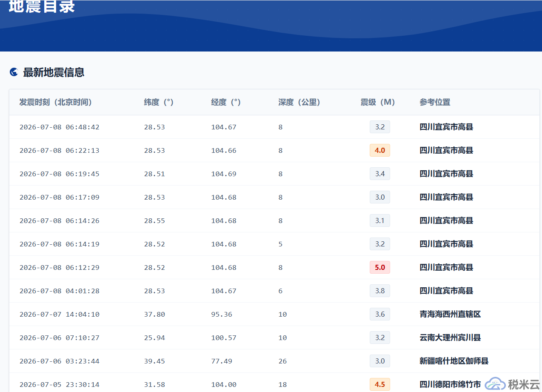Image resolution: width=542 pixels, height=392 pixels.
Task: Click the 3.8 magnitude badge
Action: (380, 291)
